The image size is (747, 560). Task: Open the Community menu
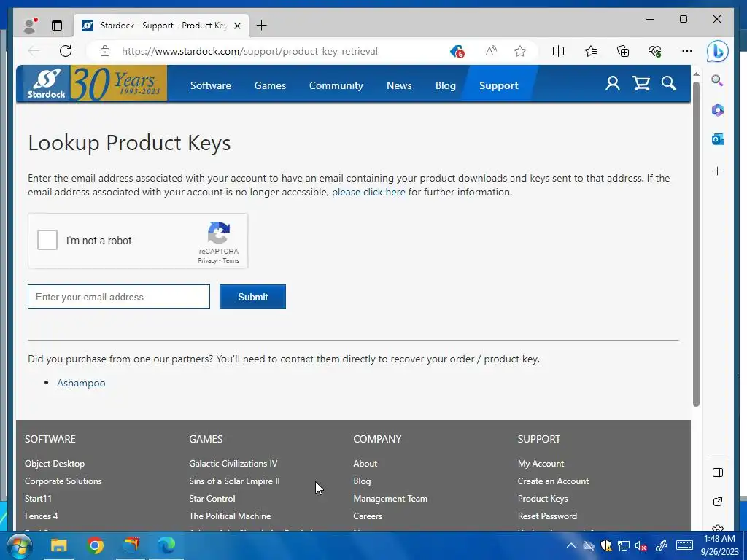pyautogui.click(x=336, y=85)
